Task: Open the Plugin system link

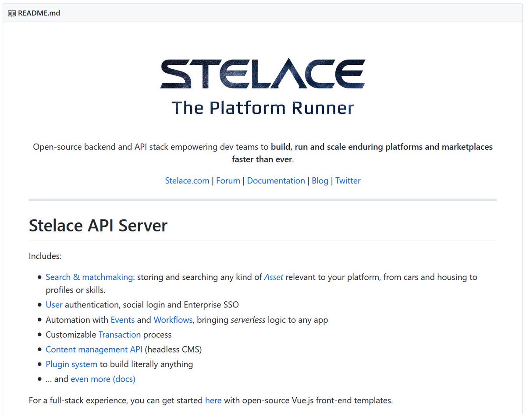Action: pos(71,364)
